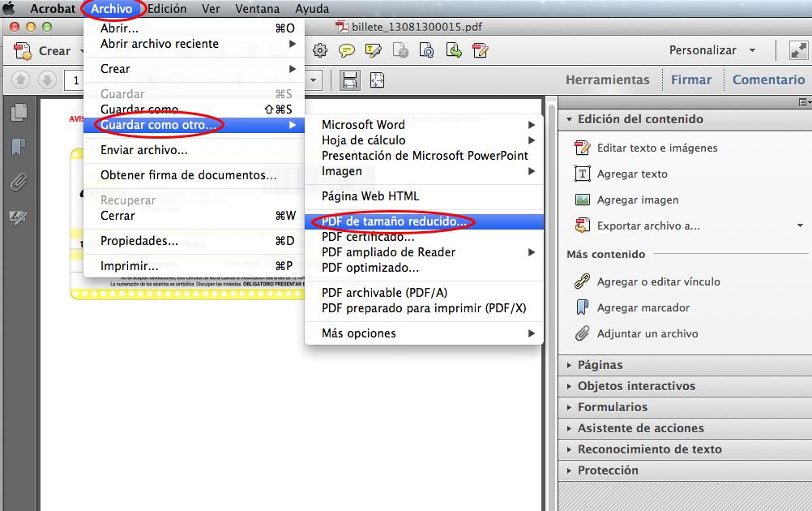Click the Editar texto e imágenes tool

coord(656,148)
